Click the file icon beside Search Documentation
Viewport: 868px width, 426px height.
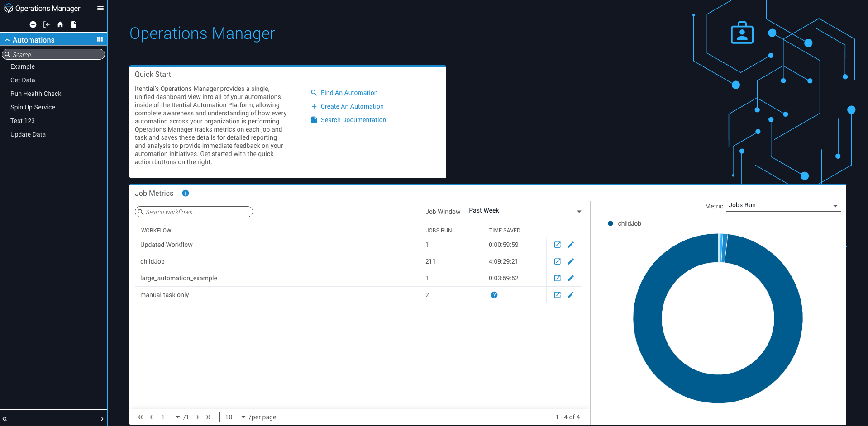pos(314,120)
